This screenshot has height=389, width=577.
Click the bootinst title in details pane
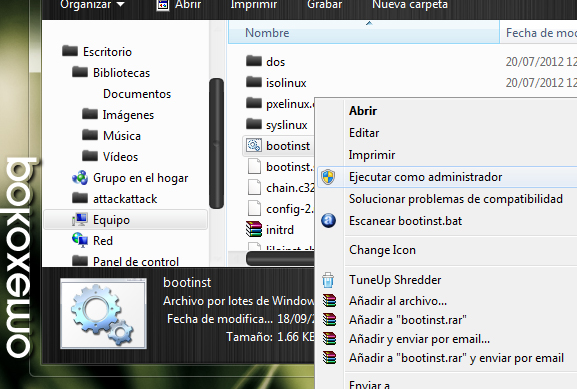187,282
